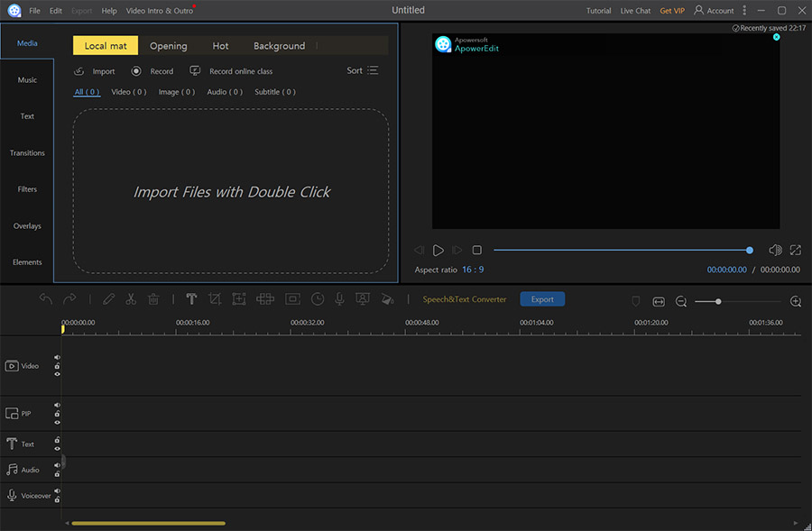The width and height of the screenshot is (812, 531).
Task: Open the File menu
Action: (x=34, y=10)
